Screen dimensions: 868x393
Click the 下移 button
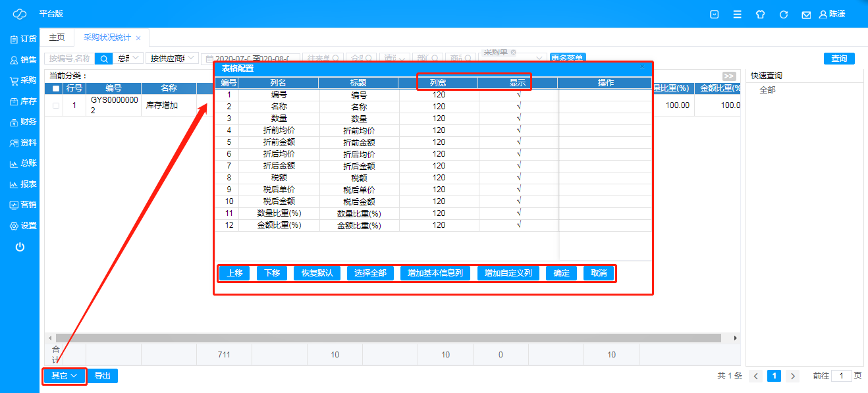[272, 273]
